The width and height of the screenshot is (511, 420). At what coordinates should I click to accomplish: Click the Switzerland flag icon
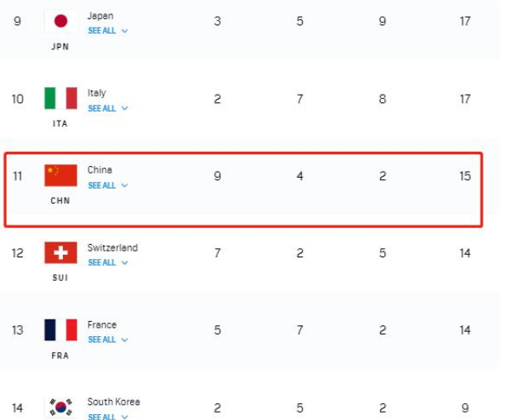[60, 252]
